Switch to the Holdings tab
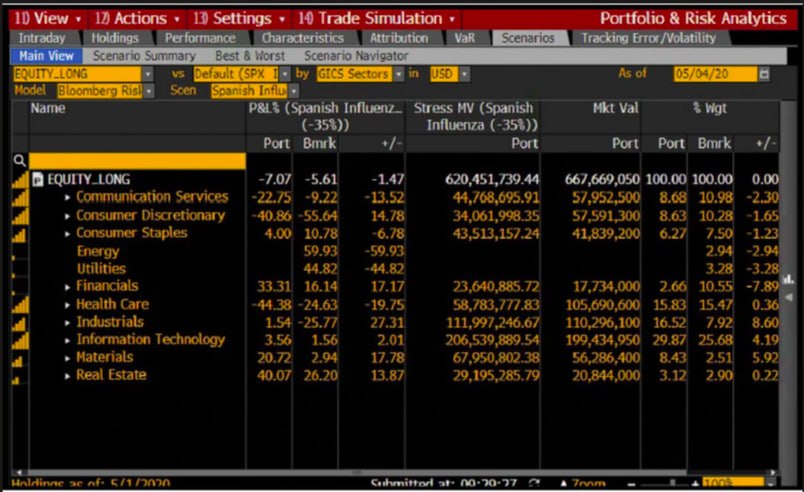This screenshot has height=492, width=804. point(115,38)
